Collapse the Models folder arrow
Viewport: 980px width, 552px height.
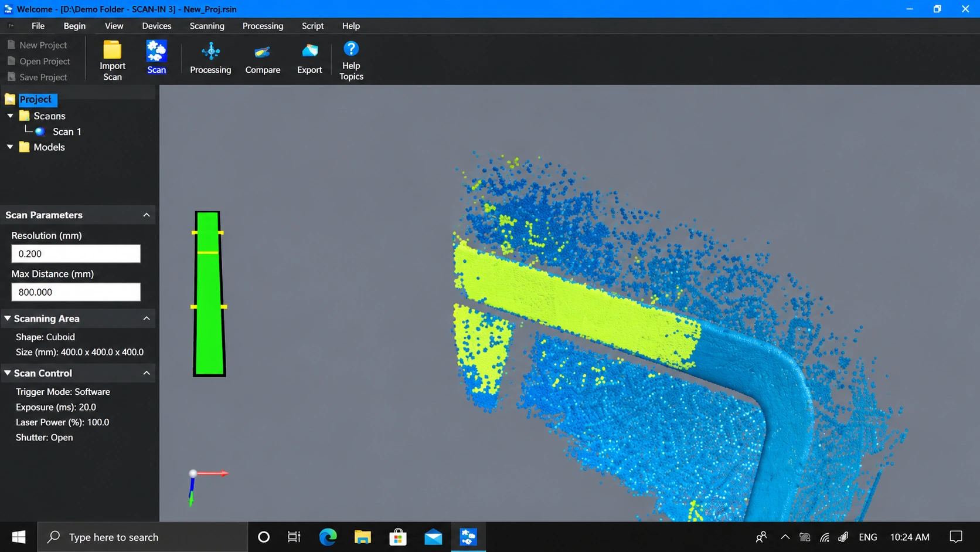point(10,147)
